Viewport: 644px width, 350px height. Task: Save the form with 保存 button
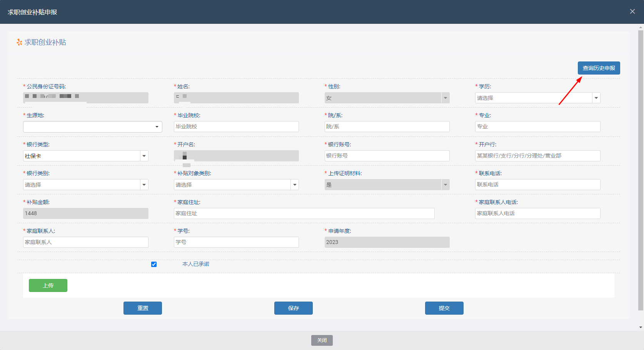(293, 308)
